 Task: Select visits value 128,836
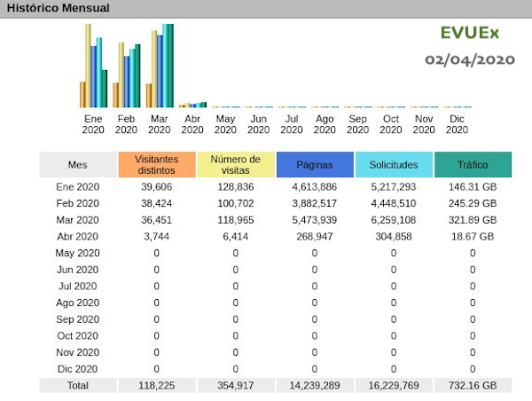tap(236, 186)
